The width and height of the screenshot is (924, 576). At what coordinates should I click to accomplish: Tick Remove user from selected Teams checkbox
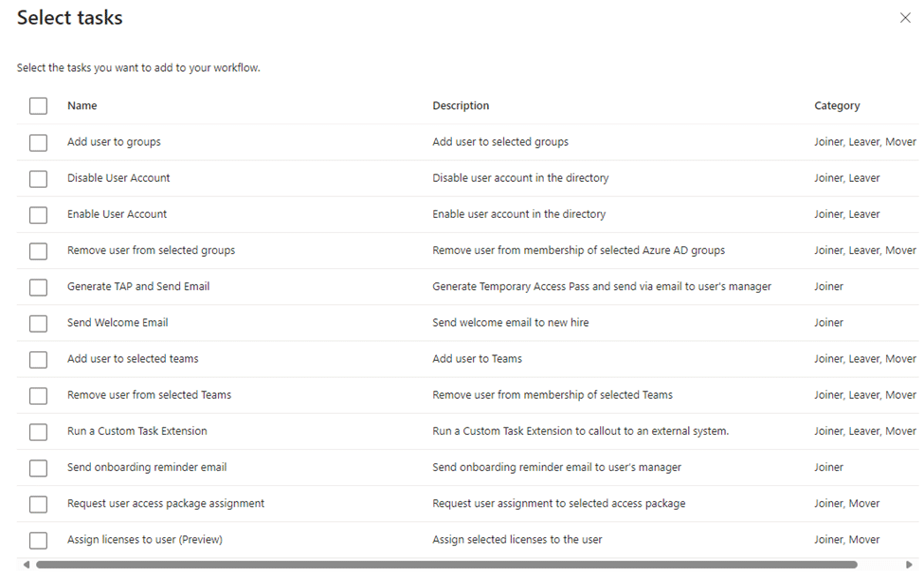pyautogui.click(x=38, y=395)
